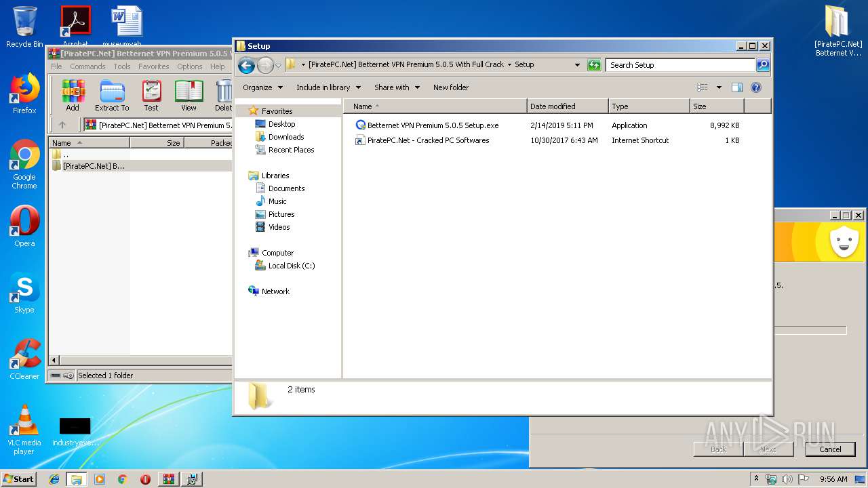
Task: Click the Change your view icon
Action: click(x=703, y=87)
